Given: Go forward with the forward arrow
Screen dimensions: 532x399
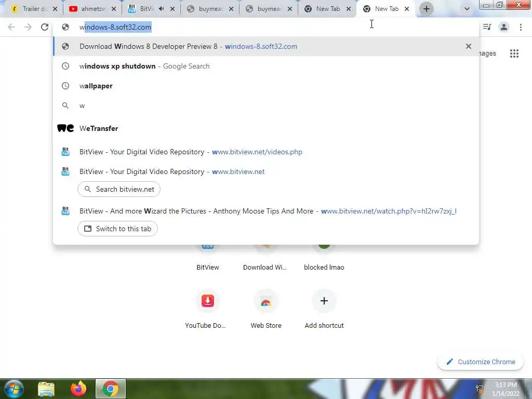Looking at the screenshot, I should [x=28, y=27].
